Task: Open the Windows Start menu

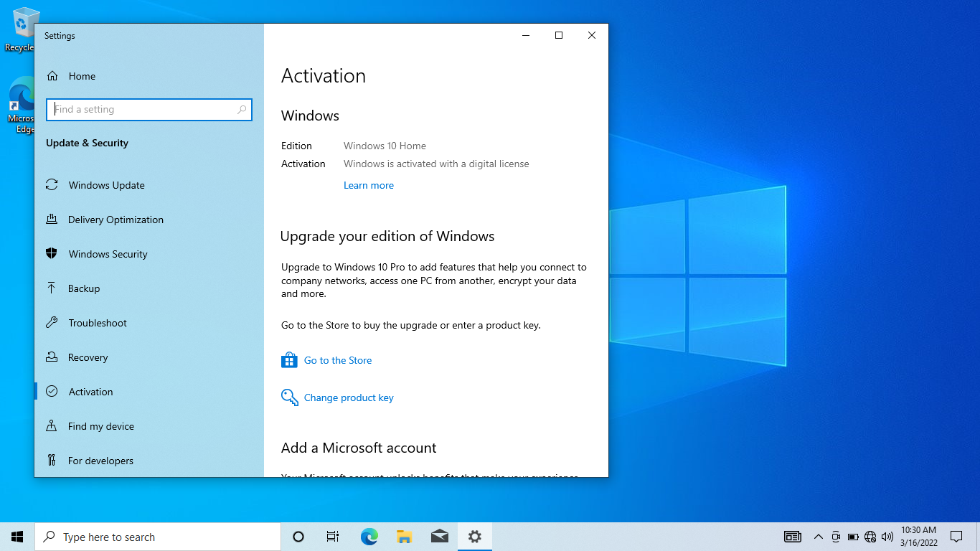Action: (17, 537)
